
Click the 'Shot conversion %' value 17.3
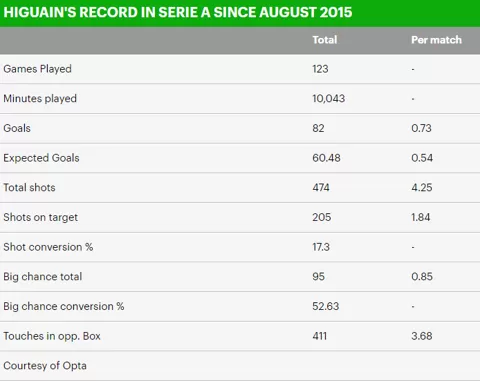(x=321, y=247)
